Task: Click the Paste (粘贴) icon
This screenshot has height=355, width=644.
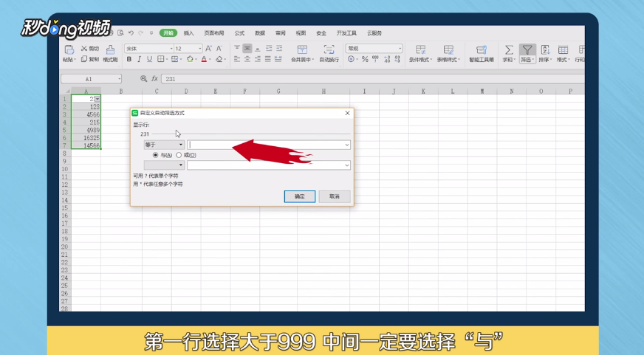Action: (x=69, y=49)
